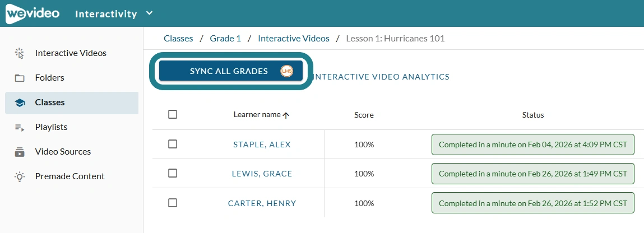
Task: Click the Lesson 1: Hurricanes 101 breadcrumb text
Action: 396,39
